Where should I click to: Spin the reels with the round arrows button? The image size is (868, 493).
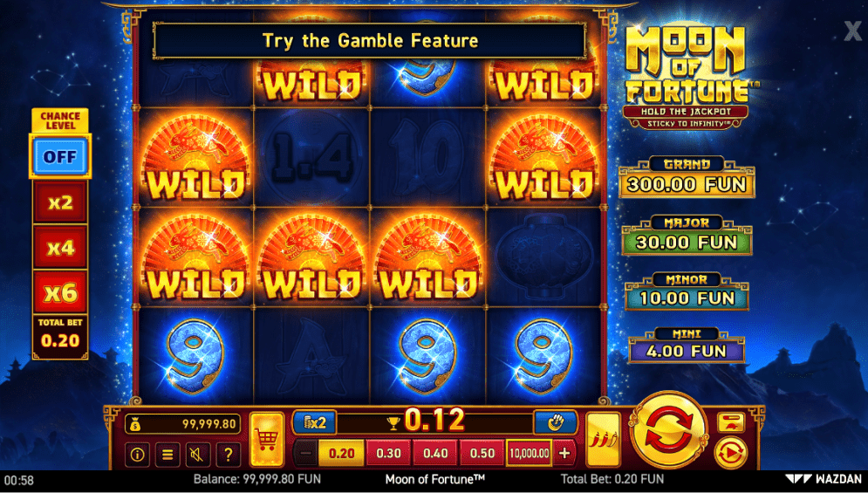tap(669, 430)
